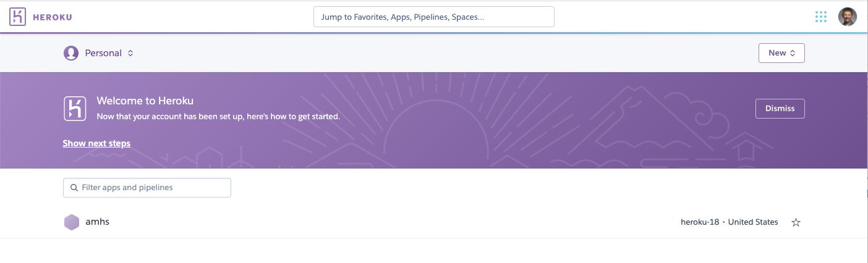The image size is (868, 263).
Task: Open the user avatar account menu
Action: pos(847,17)
